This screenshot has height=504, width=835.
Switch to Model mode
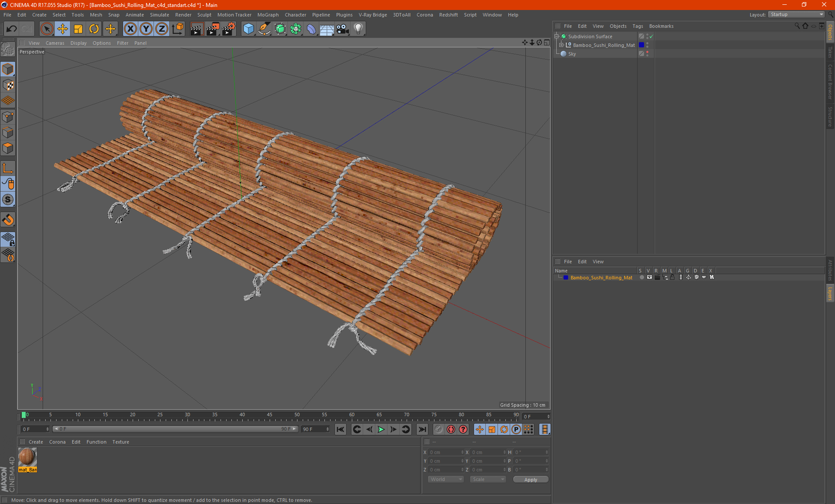click(8, 69)
